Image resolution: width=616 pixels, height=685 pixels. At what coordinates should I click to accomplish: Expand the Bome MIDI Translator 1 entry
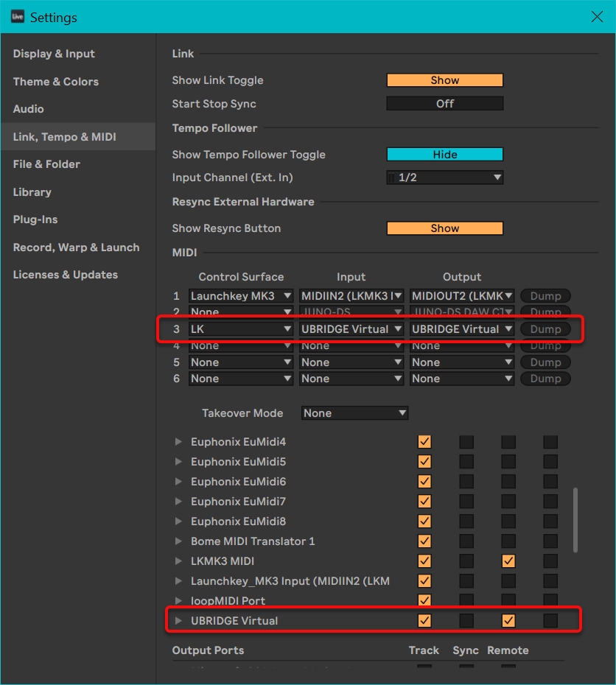178,541
